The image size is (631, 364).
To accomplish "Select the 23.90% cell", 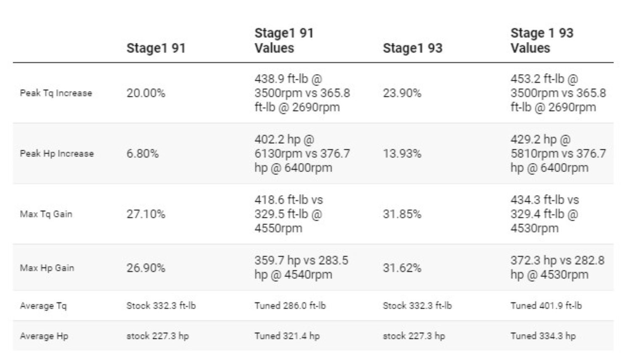I will [x=402, y=93].
